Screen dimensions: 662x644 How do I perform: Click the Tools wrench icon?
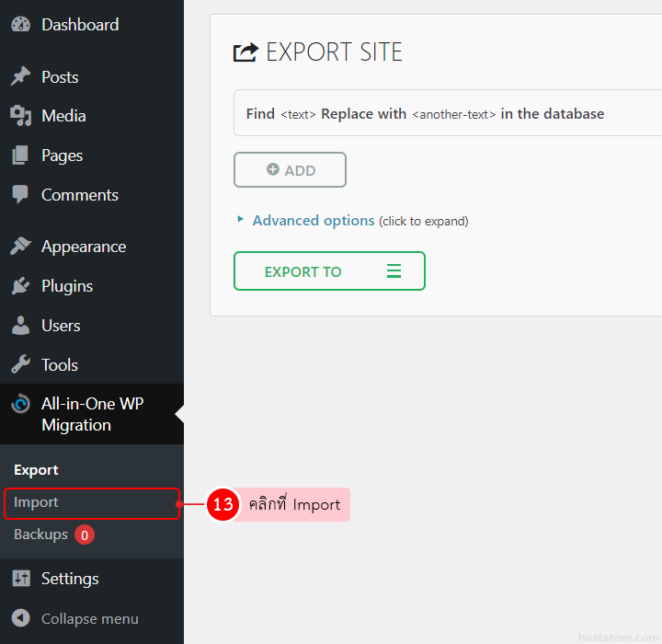point(20,365)
